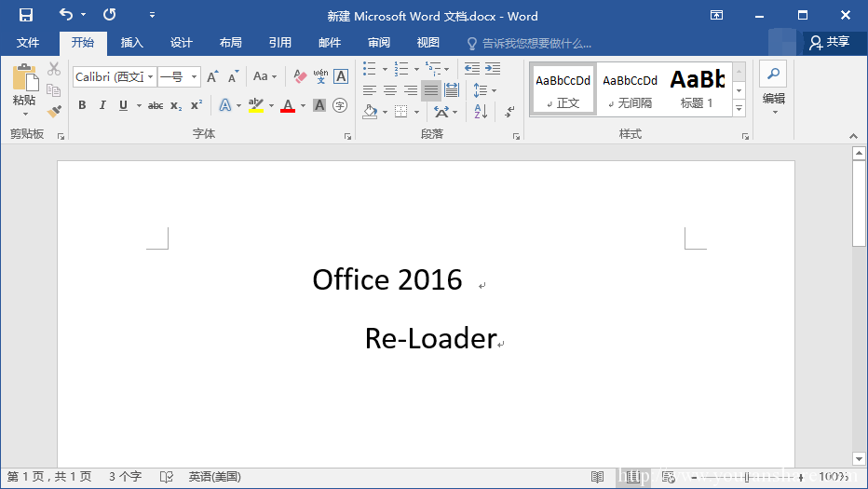The height and width of the screenshot is (489, 868).
Task: Decrease indent icon
Action: pyautogui.click(x=471, y=69)
